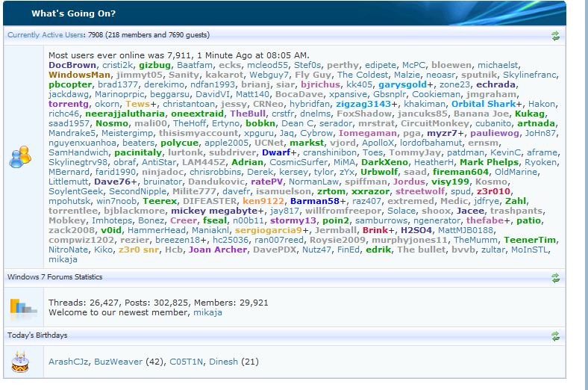
Task: Open pacinitaly's profile
Action: (x=138, y=152)
